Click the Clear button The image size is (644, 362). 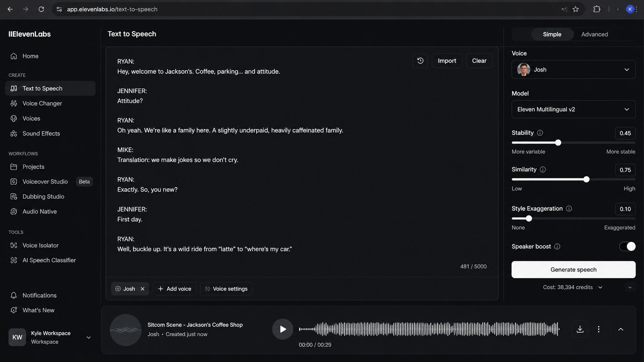tap(479, 61)
